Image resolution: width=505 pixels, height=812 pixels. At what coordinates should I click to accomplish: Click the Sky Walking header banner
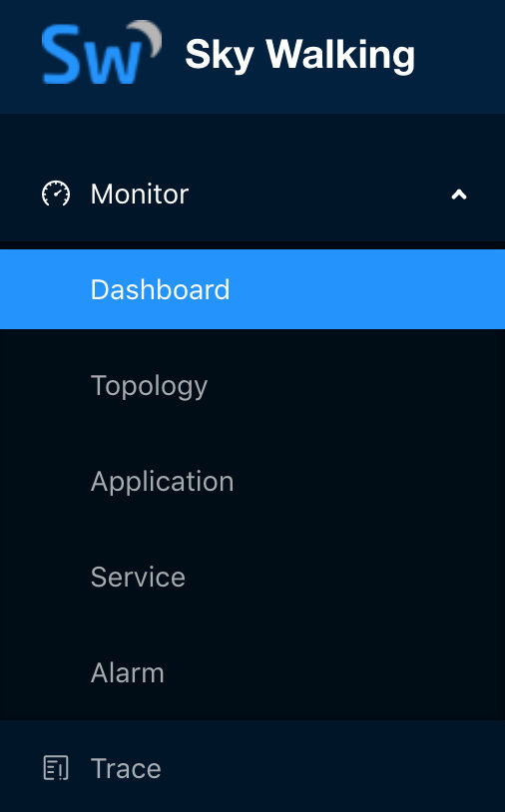pos(252,57)
